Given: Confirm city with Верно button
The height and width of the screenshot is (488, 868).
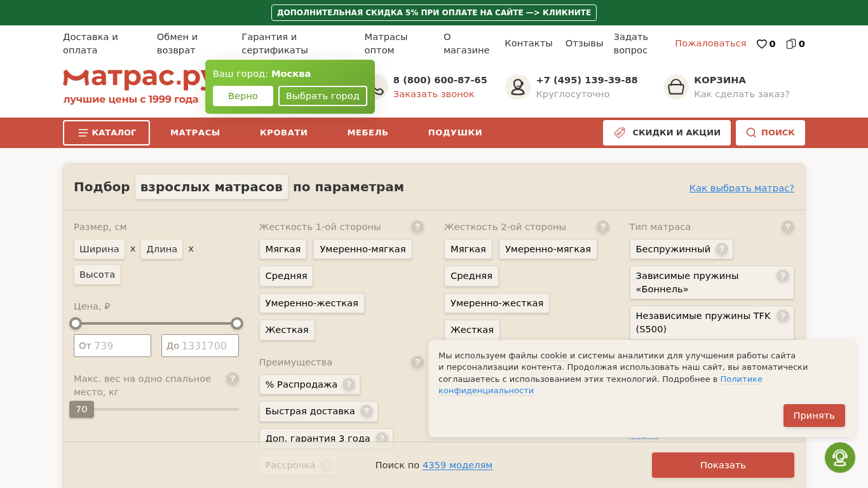Looking at the screenshot, I should [243, 96].
